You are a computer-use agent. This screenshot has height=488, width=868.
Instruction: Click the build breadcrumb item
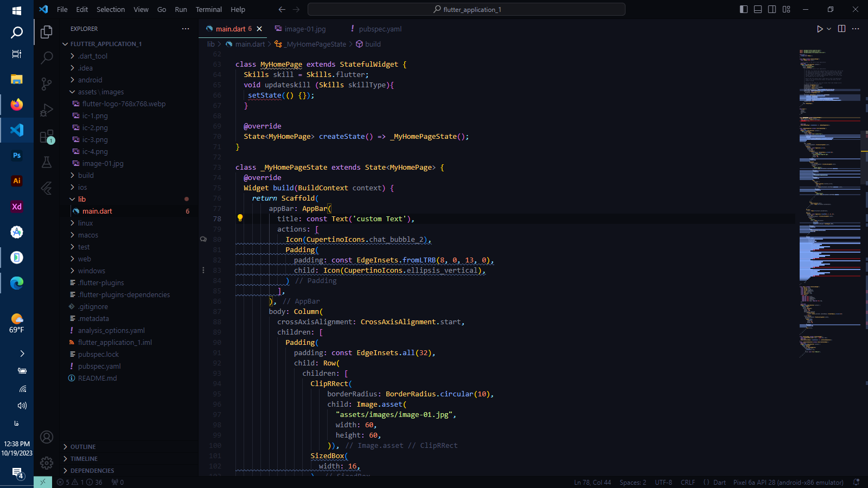click(368, 44)
